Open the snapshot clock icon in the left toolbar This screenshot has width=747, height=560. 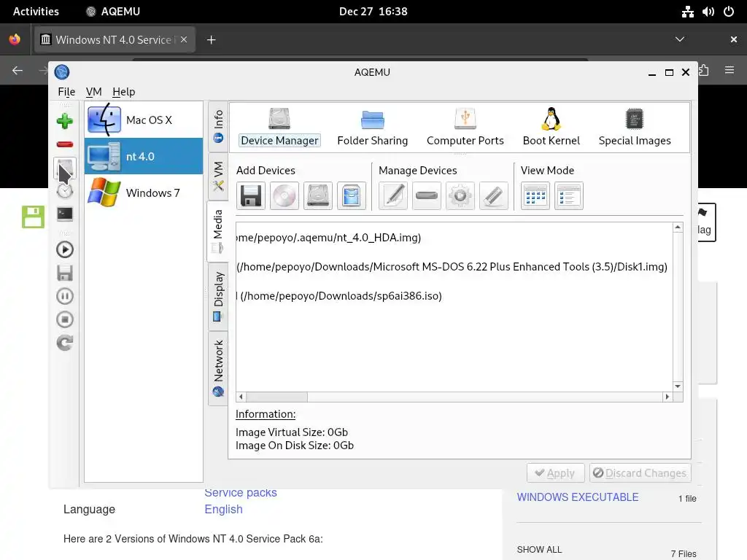click(65, 191)
